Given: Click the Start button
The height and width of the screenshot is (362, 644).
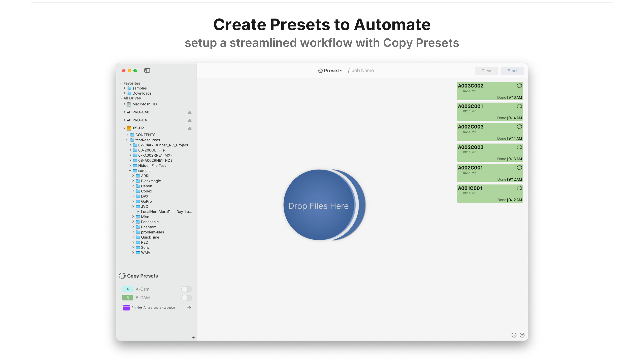Looking at the screenshot, I should tap(512, 71).
